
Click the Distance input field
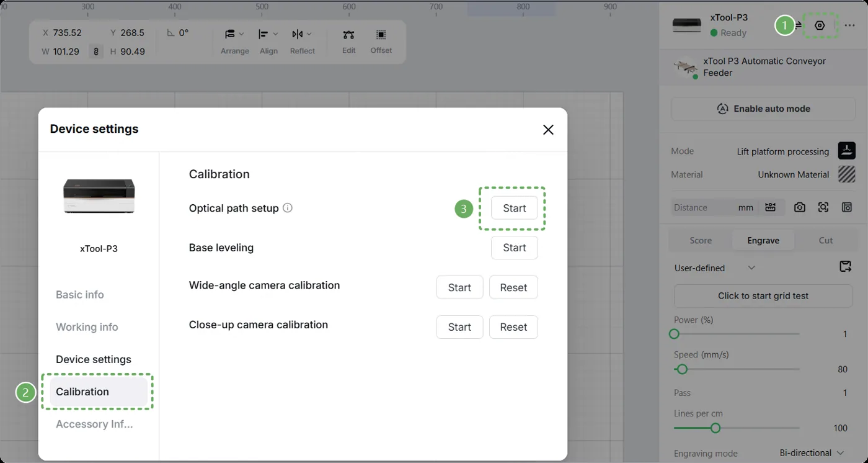pos(704,207)
